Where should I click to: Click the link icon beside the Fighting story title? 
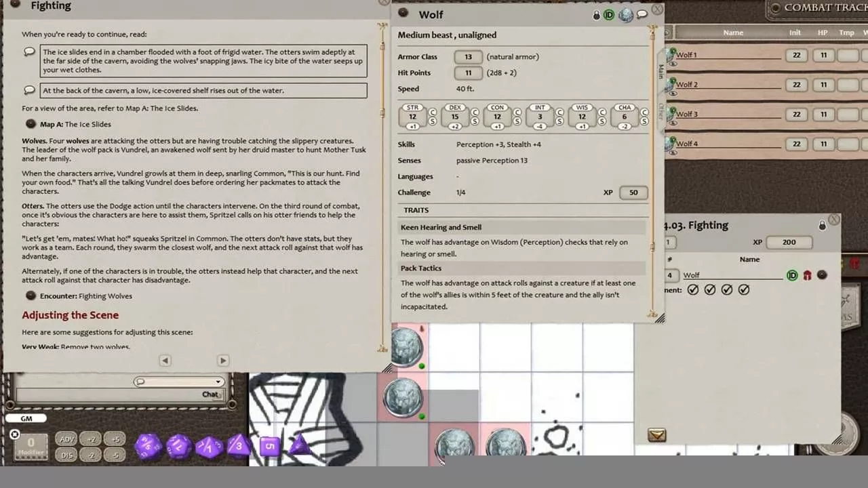coord(15,4)
